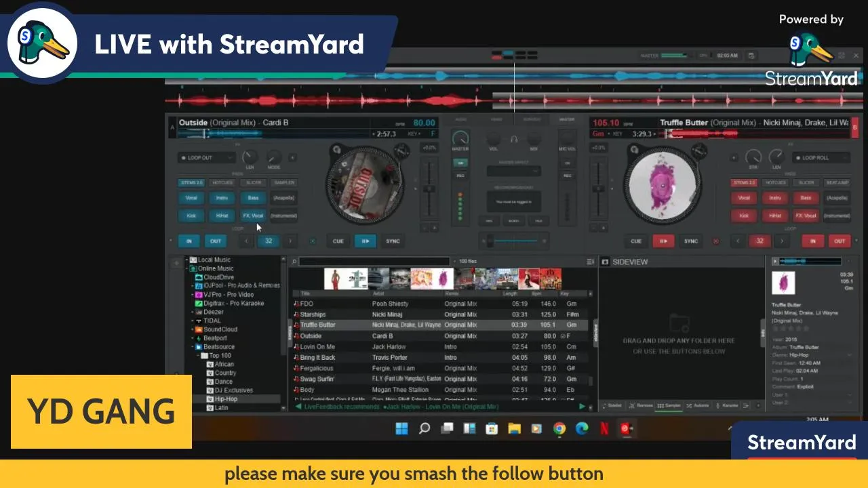Set deck A loop OUT point
The image size is (868, 488).
[x=215, y=241]
